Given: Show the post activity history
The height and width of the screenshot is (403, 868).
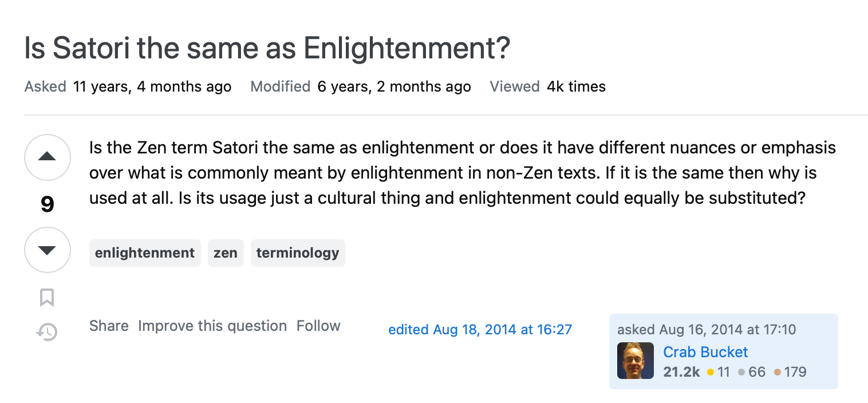Looking at the screenshot, I should click(47, 332).
